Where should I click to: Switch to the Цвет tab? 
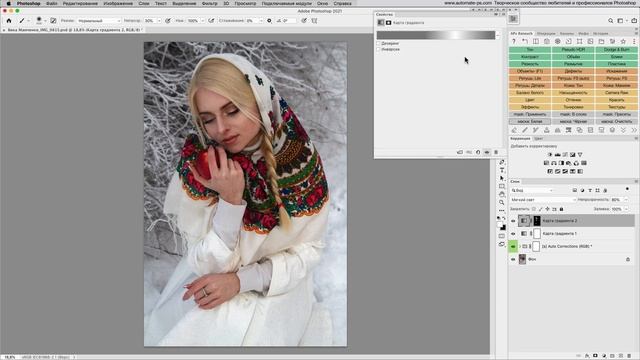coord(538,139)
